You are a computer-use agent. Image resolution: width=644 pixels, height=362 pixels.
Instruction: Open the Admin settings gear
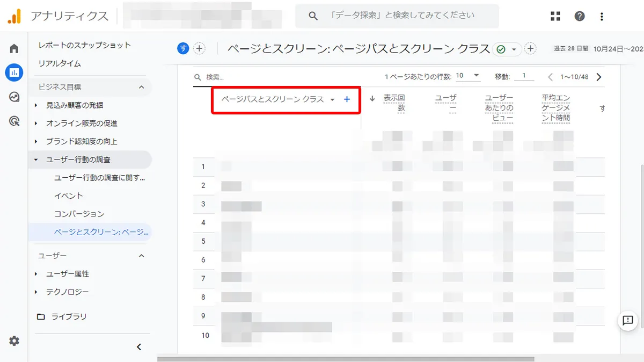tap(13, 341)
